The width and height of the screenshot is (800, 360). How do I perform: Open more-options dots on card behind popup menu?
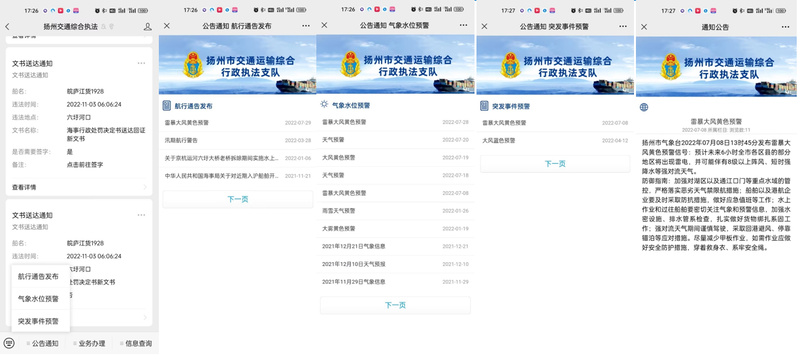(141, 215)
